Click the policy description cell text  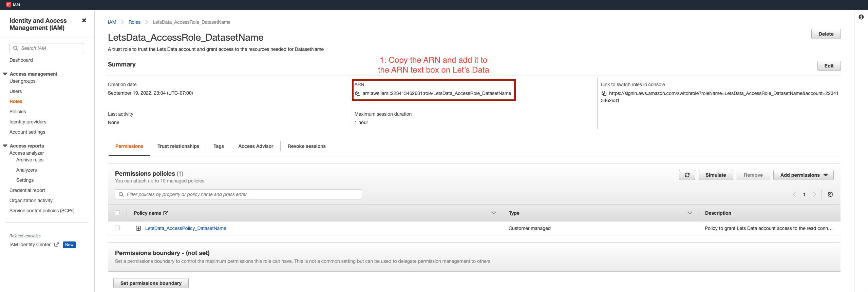click(x=769, y=228)
